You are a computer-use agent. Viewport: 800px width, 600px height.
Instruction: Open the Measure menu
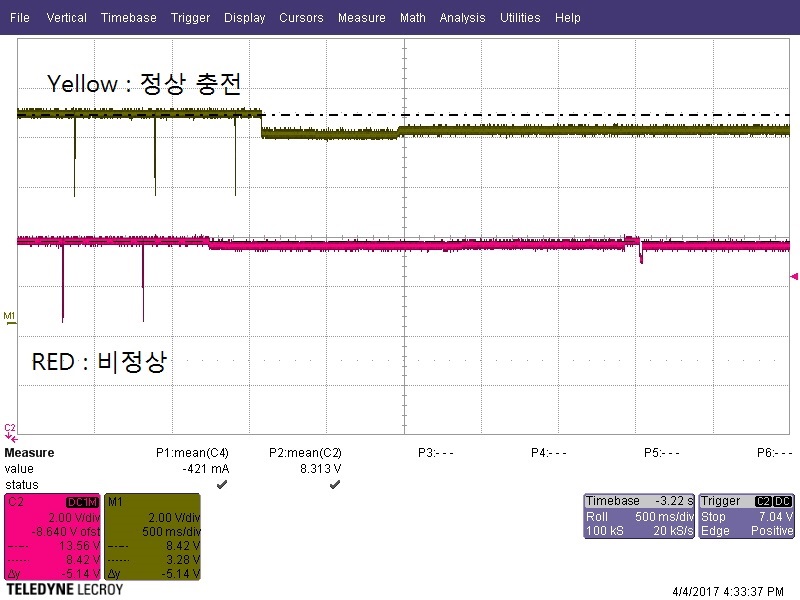[x=362, y=17]
